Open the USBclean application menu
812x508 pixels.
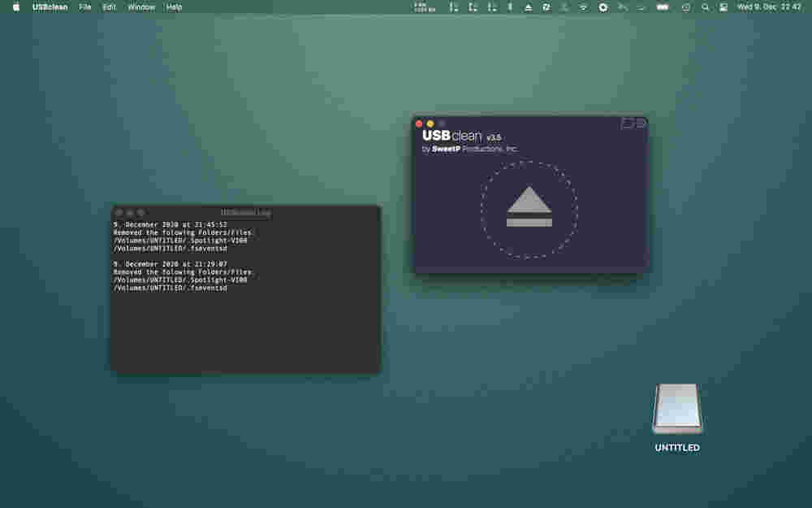[x=50, y=7]
